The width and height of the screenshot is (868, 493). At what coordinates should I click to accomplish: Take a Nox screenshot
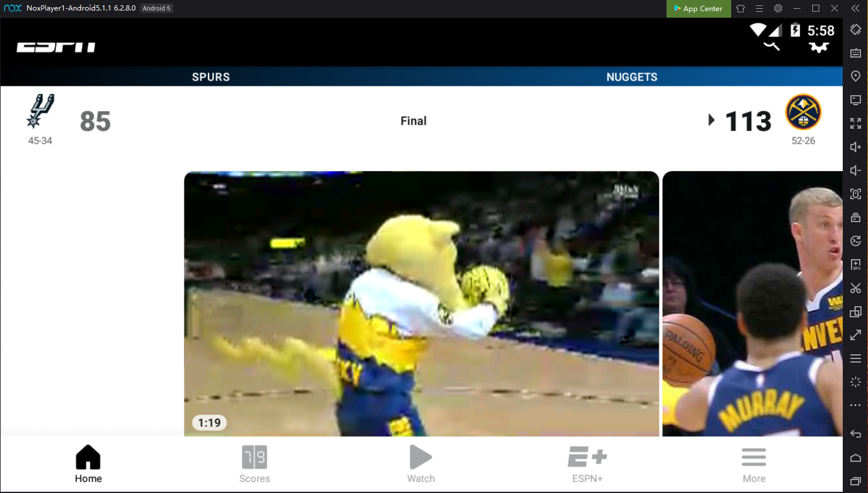(856, 194)
